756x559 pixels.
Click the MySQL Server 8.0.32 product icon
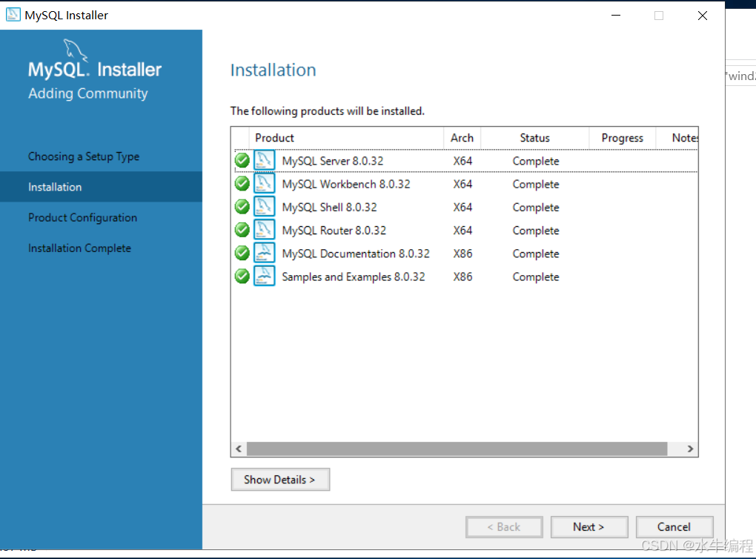coord(264,160)
